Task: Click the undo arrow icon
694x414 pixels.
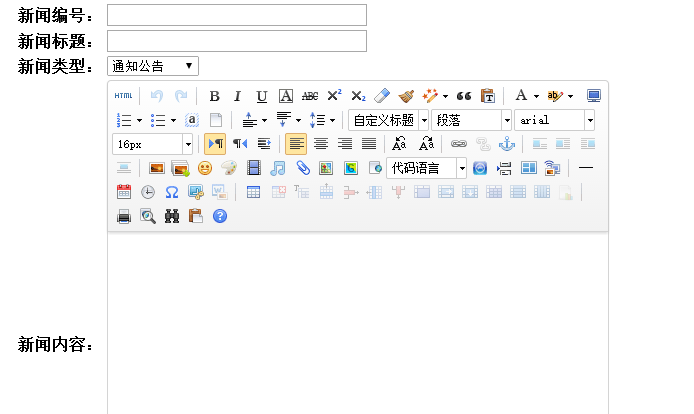Action: (157, 96)
